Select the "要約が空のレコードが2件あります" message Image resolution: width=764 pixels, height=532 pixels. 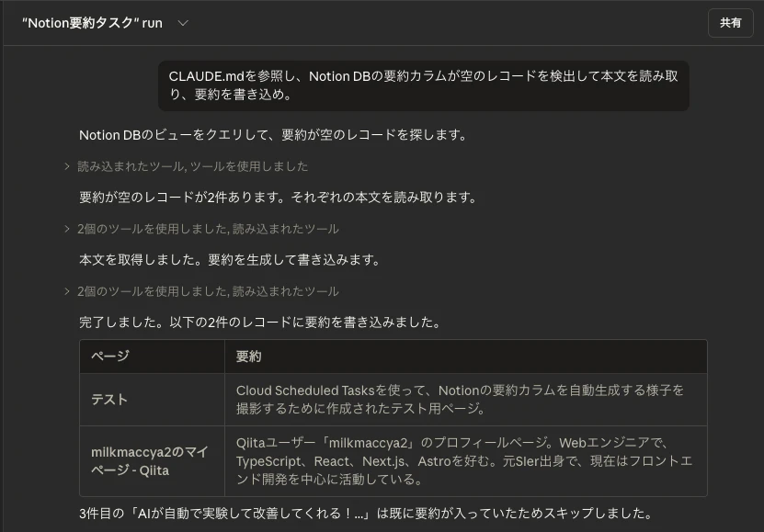click(x=276, y=196)
